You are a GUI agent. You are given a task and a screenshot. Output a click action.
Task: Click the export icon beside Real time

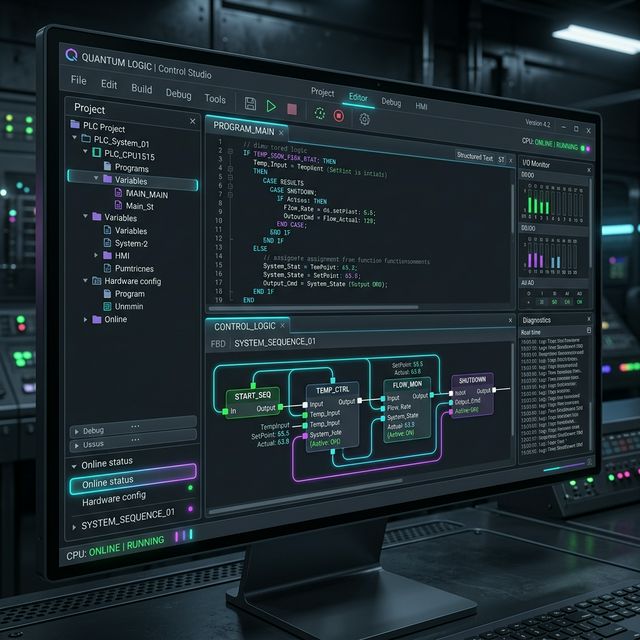click(589, 330)
